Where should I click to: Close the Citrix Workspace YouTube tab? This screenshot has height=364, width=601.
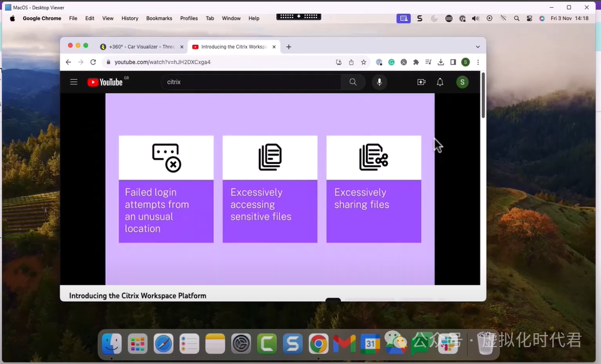point(274,47)
